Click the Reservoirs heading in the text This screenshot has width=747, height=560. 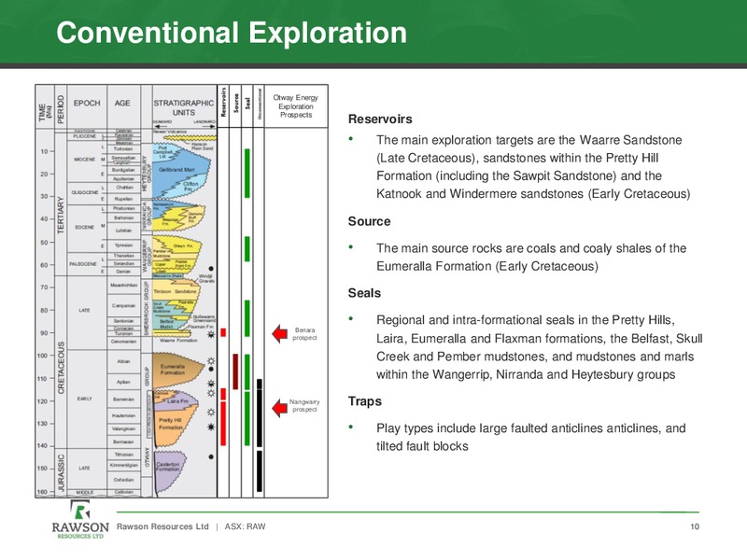click(380, 119)
